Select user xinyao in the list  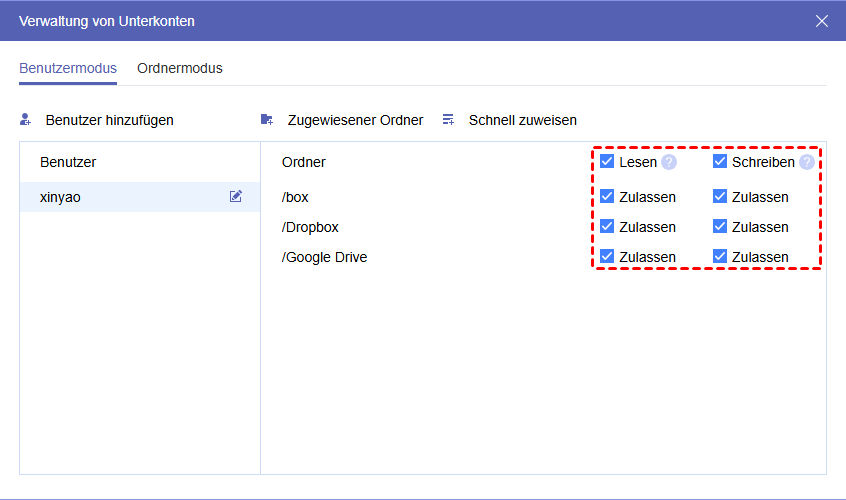click(61, 197)
